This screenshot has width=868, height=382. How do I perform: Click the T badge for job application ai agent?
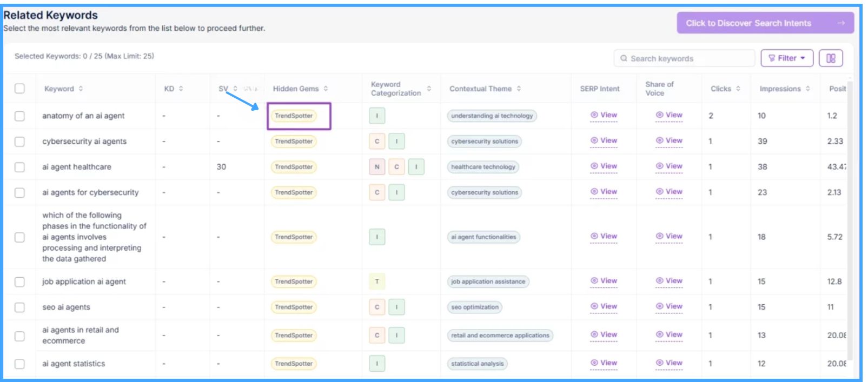[377, 282]
